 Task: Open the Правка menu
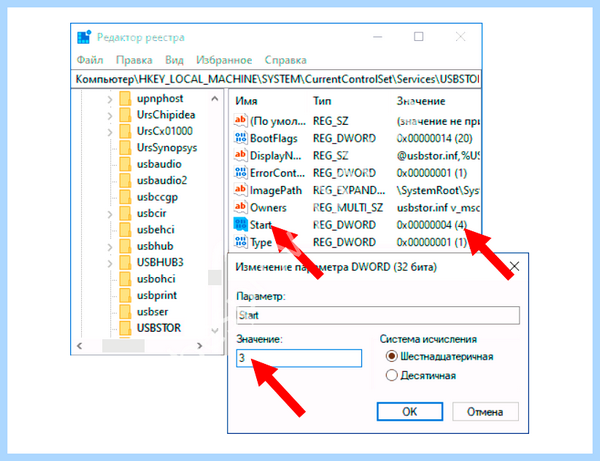[134, 60]
